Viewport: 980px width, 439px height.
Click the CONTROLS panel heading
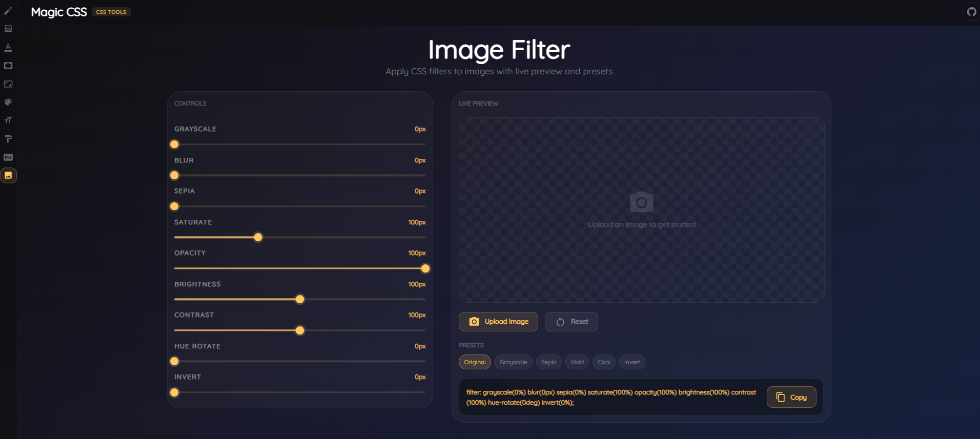[190, 103]
